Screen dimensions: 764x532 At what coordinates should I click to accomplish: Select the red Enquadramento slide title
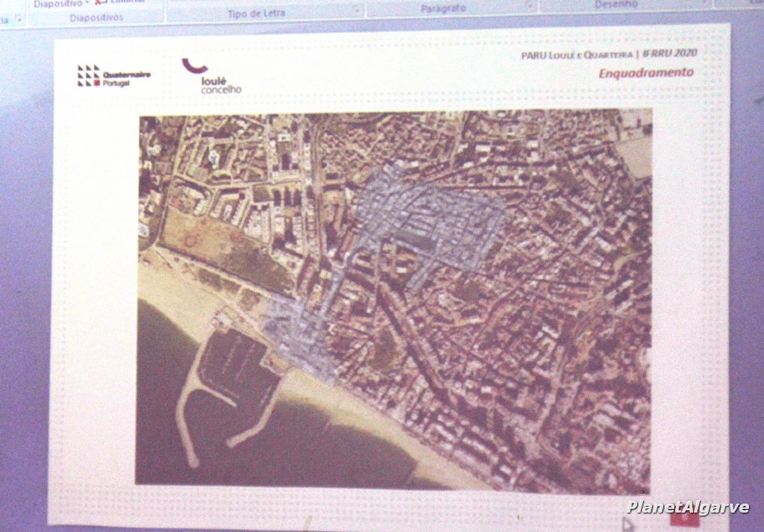(645, 72)
